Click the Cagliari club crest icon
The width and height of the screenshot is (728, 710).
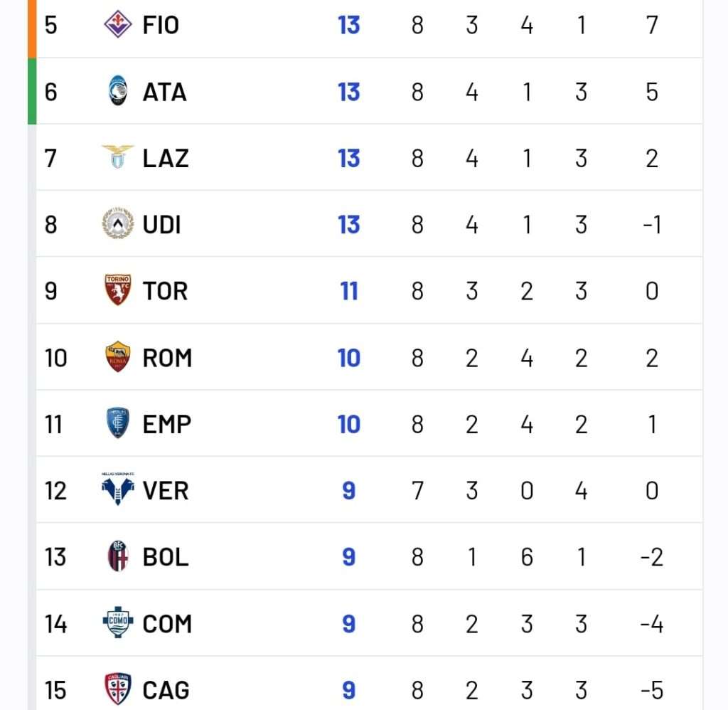click(118, 689)
